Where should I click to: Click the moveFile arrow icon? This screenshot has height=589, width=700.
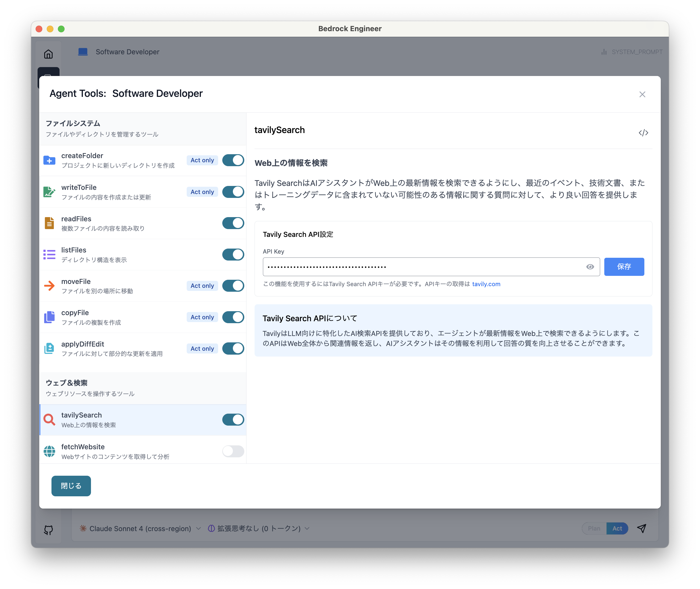tap(49, 286)
